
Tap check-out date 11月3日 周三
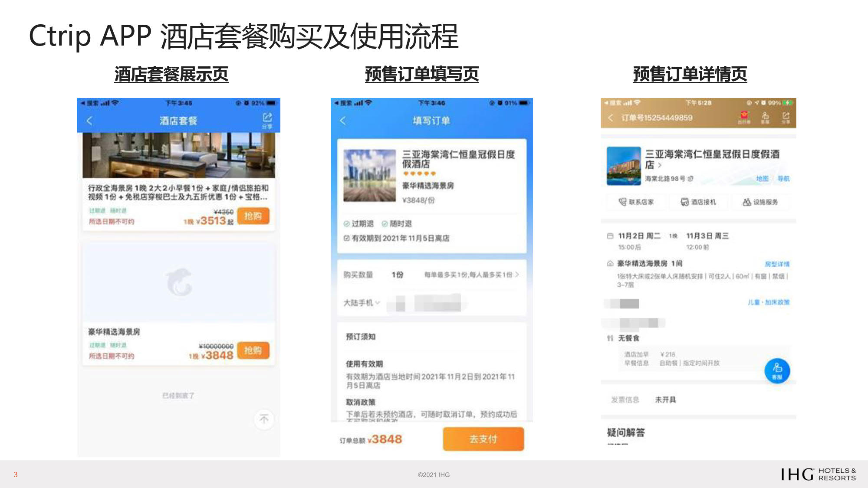tap(707, 236)
